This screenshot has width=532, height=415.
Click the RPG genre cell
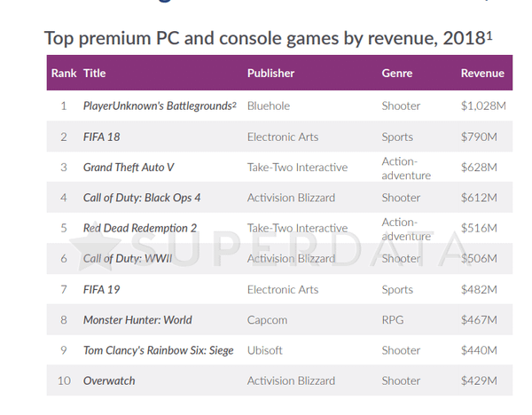pyautogui.click(x=393, y=320)
